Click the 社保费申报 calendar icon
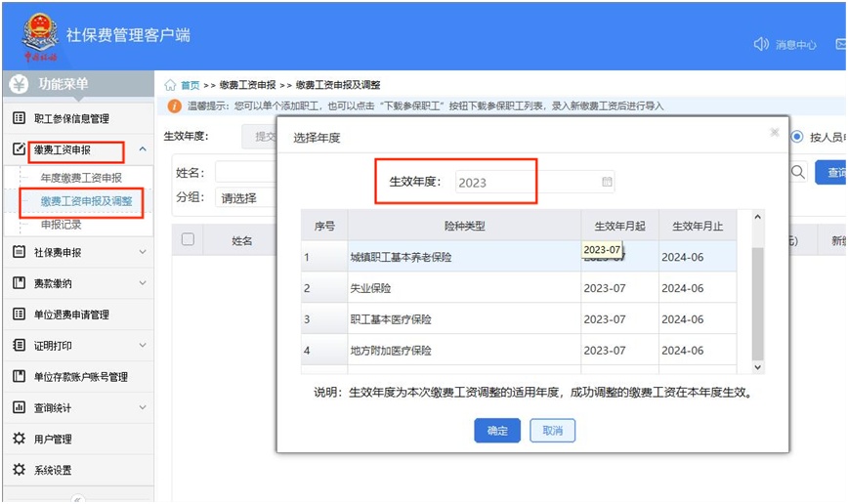The image size is (848, 504). coord(19,251)
